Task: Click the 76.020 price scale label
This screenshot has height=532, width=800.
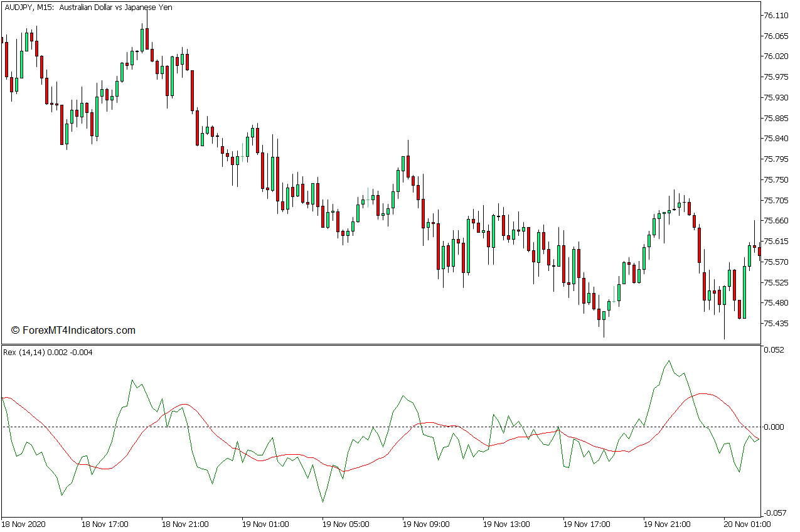Action: tap(776, 56)
